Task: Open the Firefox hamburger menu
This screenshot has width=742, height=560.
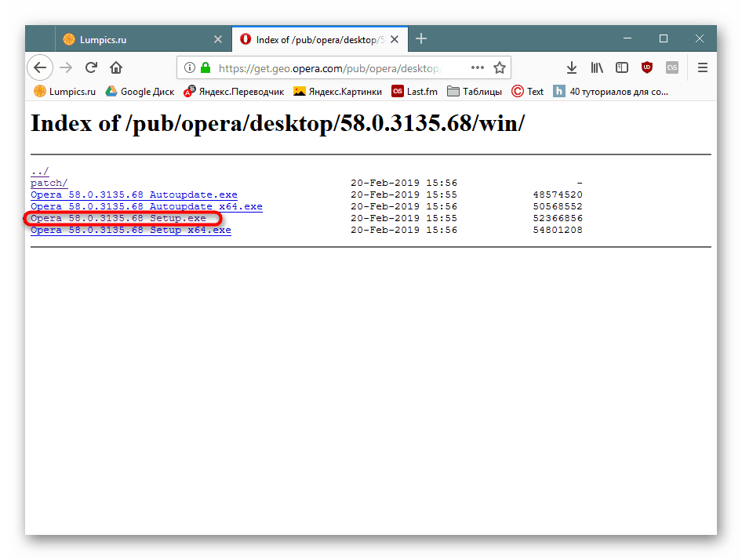Action: 703,67
